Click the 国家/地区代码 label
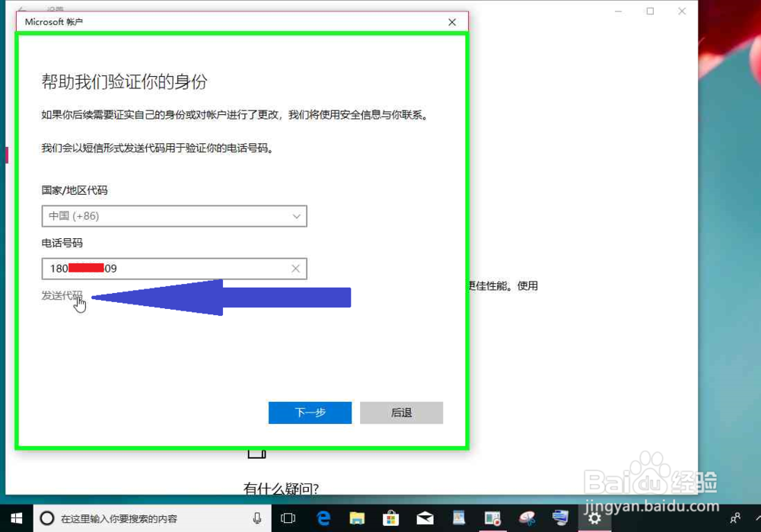 75,190
